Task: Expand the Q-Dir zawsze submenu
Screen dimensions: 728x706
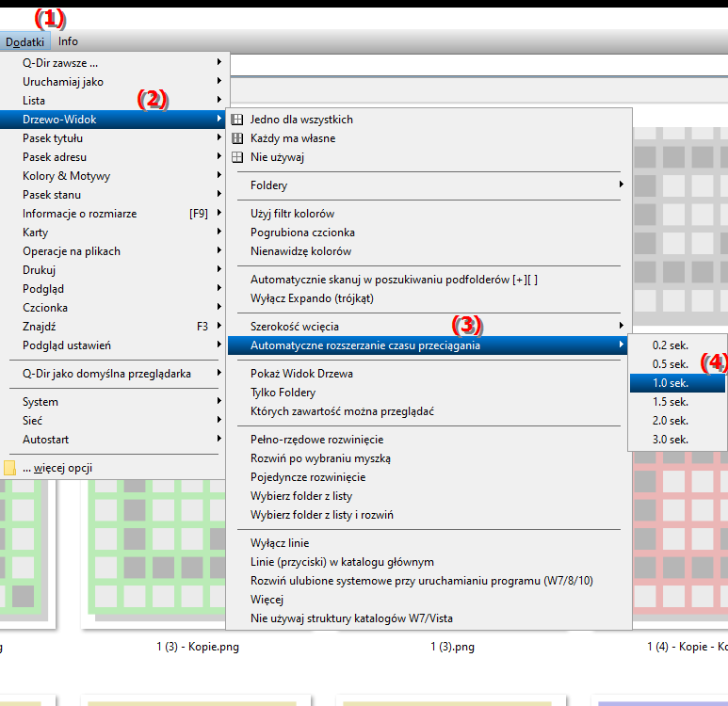Action: 114,63
